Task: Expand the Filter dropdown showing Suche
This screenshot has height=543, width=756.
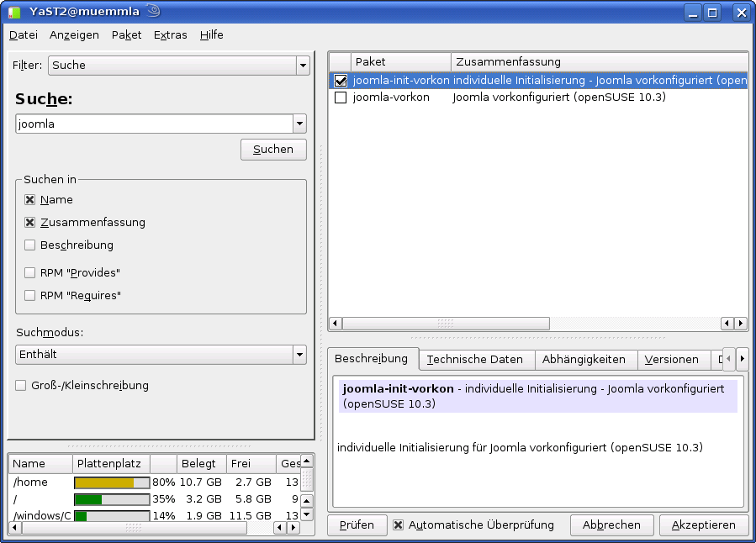Action: point(178,65)
